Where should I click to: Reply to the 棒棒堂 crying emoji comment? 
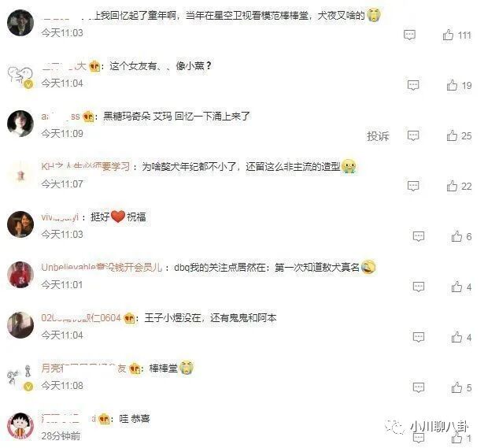(x=419, y=387)
